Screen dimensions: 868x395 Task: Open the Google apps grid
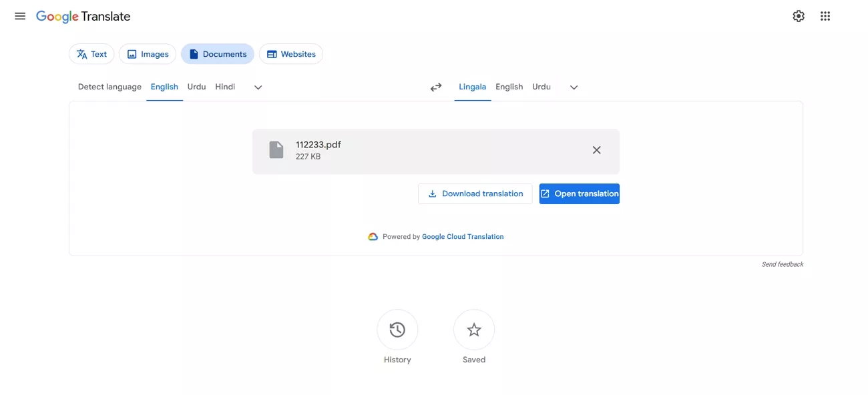tap(825, 15)
